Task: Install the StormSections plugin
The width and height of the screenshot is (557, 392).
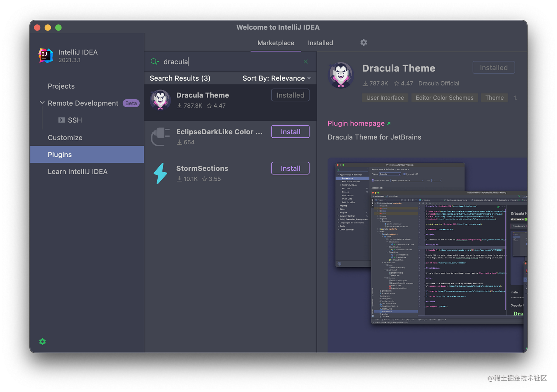Action: click(290, 168)
